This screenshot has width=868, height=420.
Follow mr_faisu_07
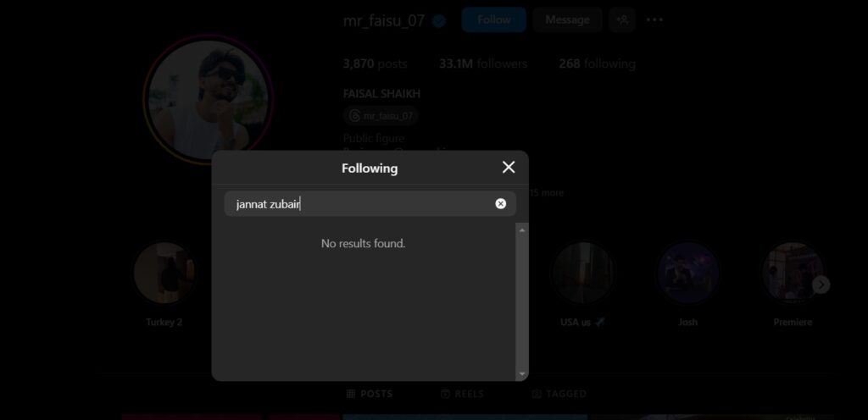click(x=494, y=19)
